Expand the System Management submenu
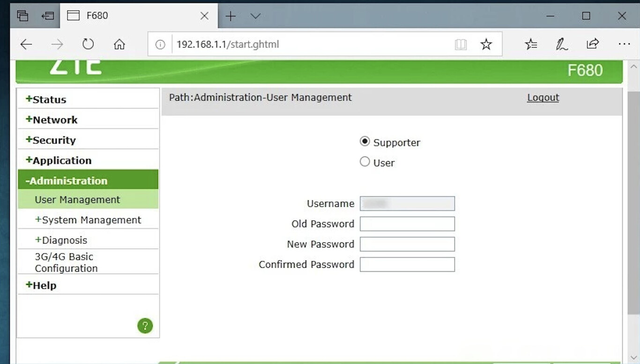Image resolution: width=640 pixels, height=364 pixels. click(x=88, y=220)
